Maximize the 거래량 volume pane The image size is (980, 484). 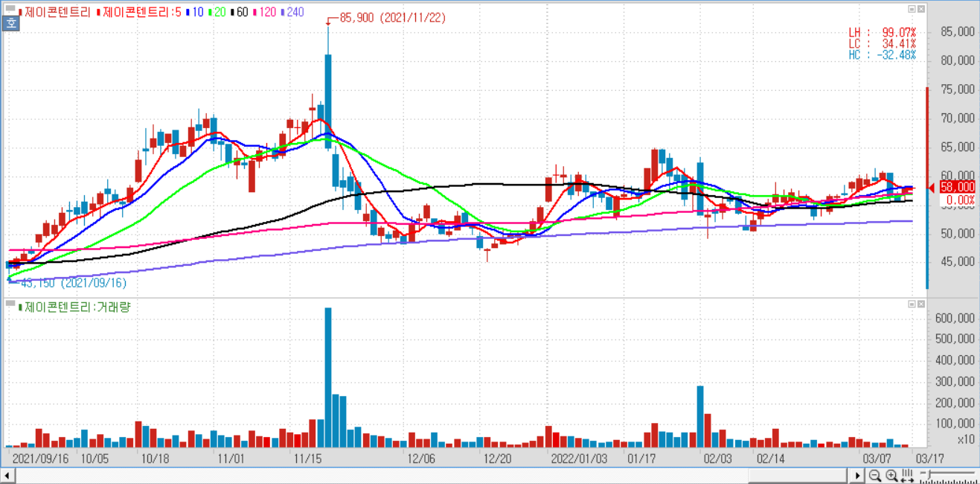[912, 304]
